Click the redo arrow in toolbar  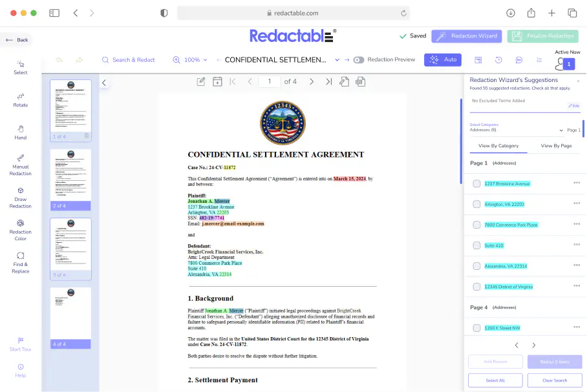pos(80,60)
